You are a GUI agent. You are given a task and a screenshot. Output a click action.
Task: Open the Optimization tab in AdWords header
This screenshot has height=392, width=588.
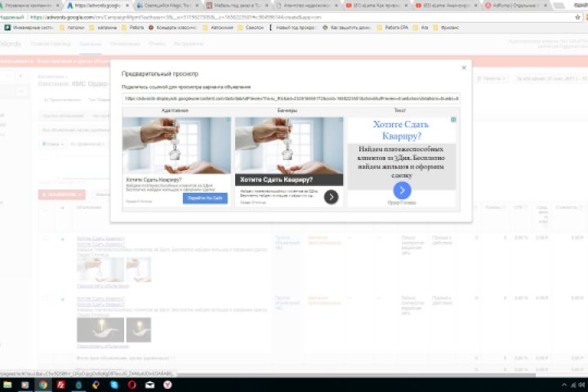point(125,44)
